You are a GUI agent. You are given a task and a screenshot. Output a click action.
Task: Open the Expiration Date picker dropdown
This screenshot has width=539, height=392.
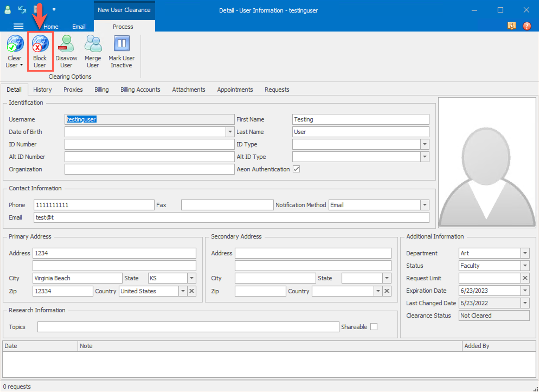pos(525,290)
